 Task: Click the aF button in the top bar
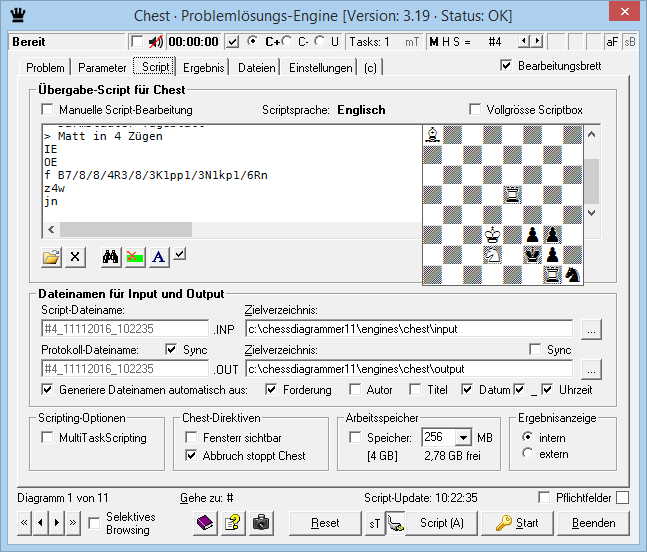point(612,42)
